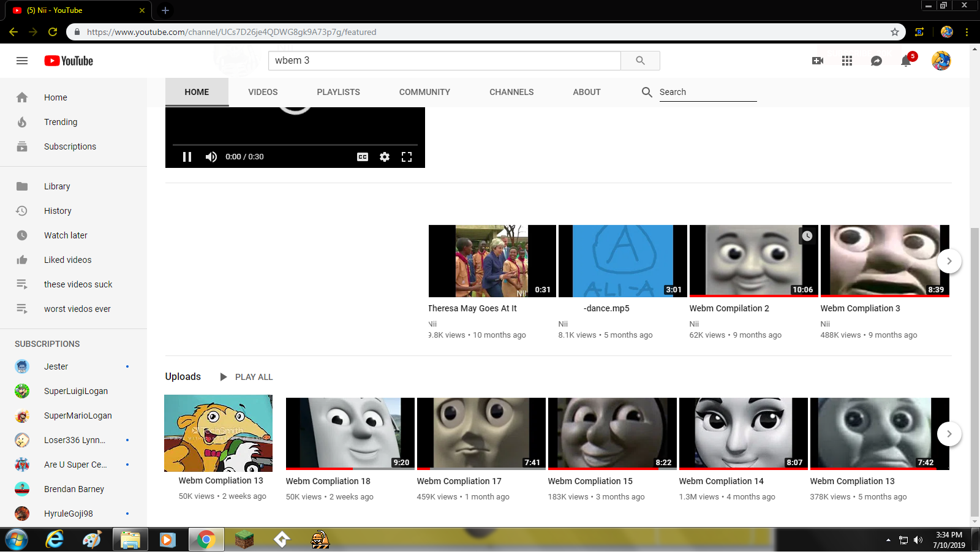Open Subscriptions in the sidebar
This screenshot has width=980, height=554.
(x=73, y=146)
